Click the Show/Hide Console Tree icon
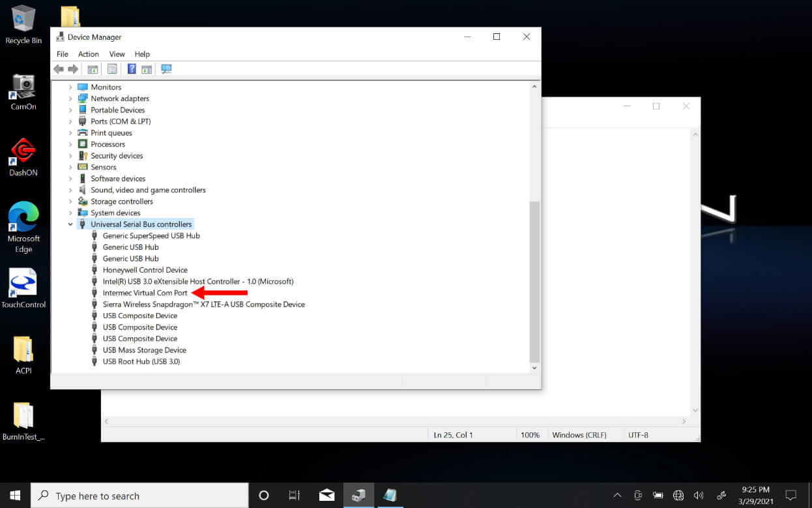 [93, 69]
